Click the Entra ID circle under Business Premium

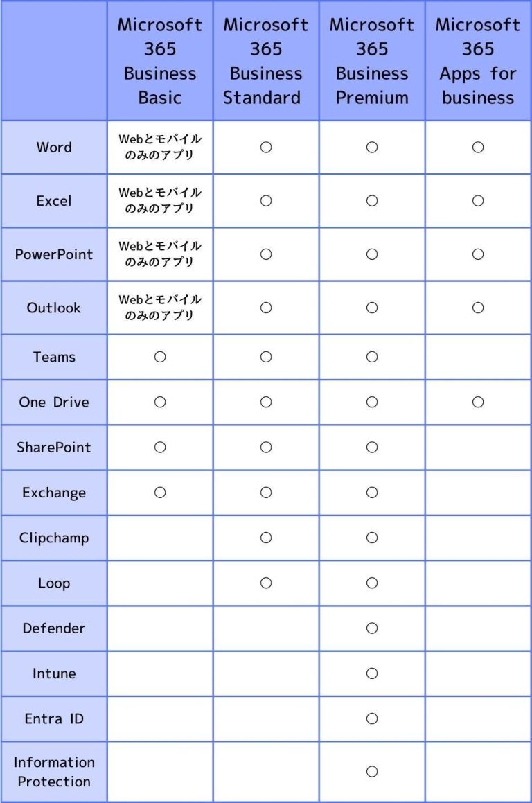point(372,718)
